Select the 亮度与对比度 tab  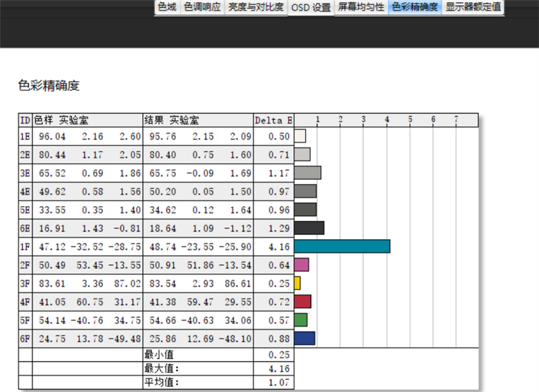coord(255,7)
